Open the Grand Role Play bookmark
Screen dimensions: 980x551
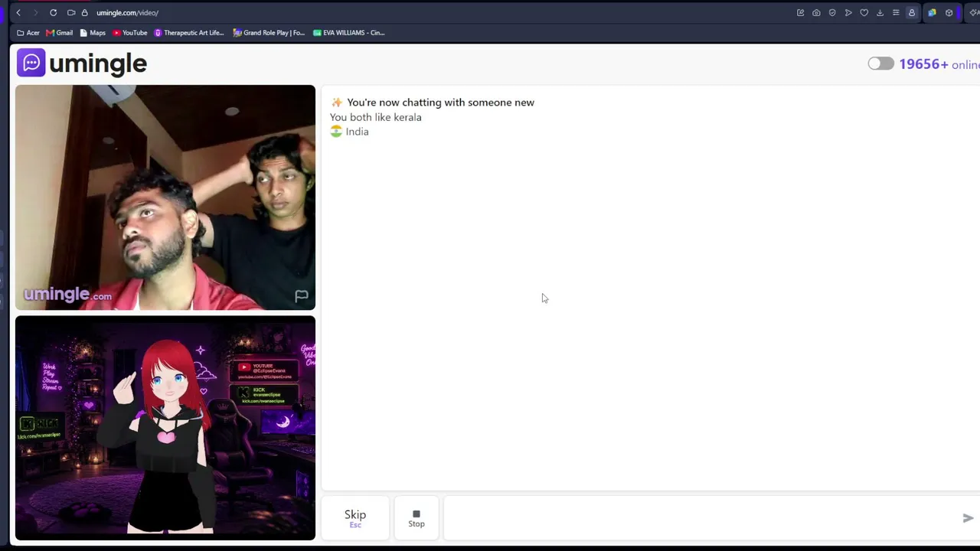269,33
